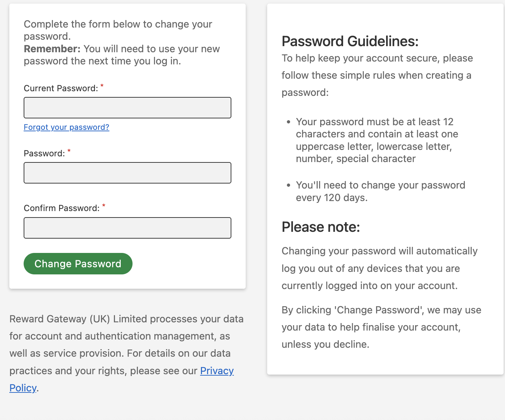The width and height of the screenshot is (505, 420).
Task: Click the 12-character requirement bullet point
Action: (377, 140)
